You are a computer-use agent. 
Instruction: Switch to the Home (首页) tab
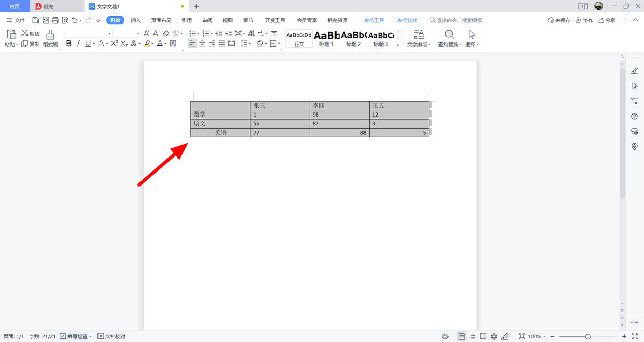point(15,6)
